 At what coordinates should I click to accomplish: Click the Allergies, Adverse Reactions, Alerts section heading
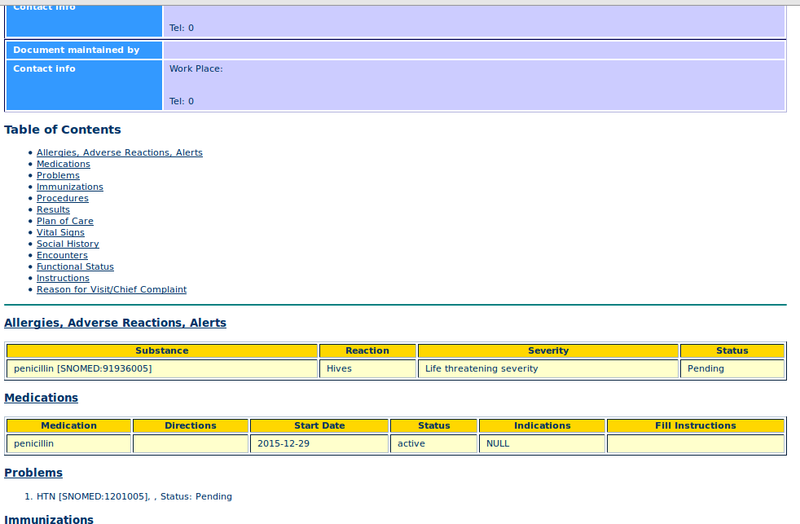[x=115, y=323]
